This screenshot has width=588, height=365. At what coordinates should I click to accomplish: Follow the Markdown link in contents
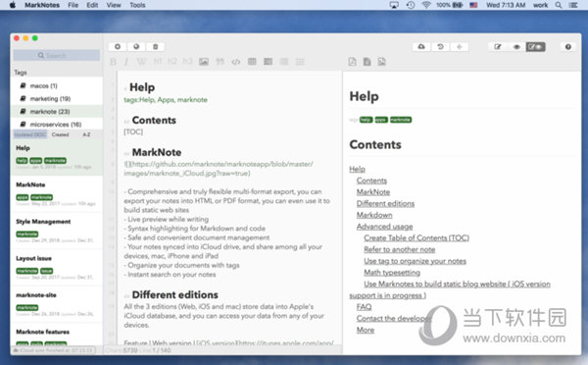click(374, 215)
